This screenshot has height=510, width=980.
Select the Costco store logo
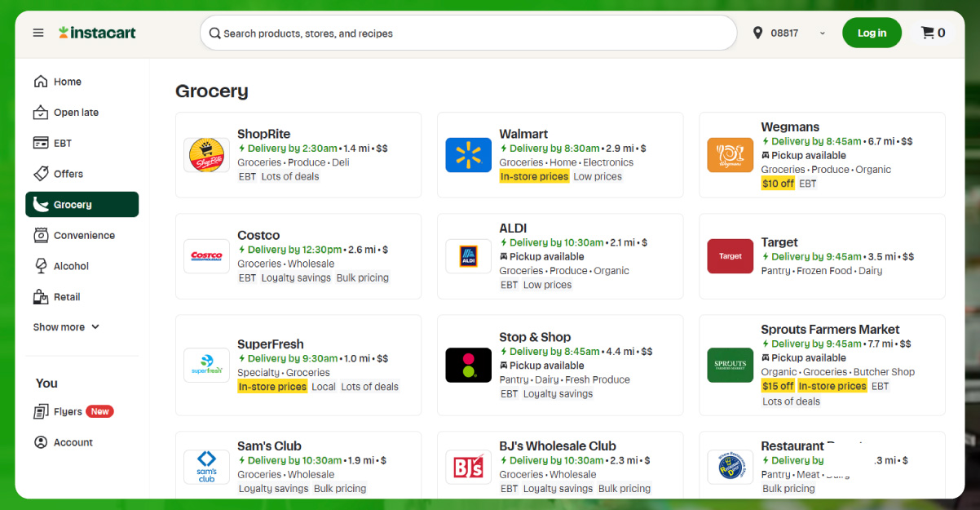point(206,256)
